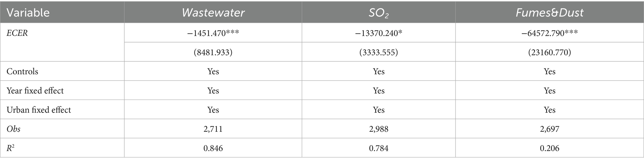Click the ECER row label
The height and width of the screenshot is (163, 644).
17,33
